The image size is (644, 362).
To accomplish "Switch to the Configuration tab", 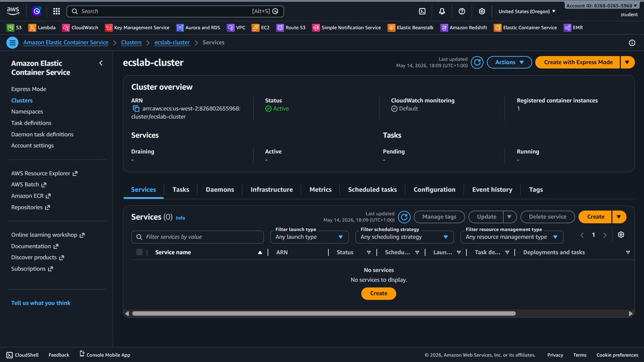I will point(435,190).
